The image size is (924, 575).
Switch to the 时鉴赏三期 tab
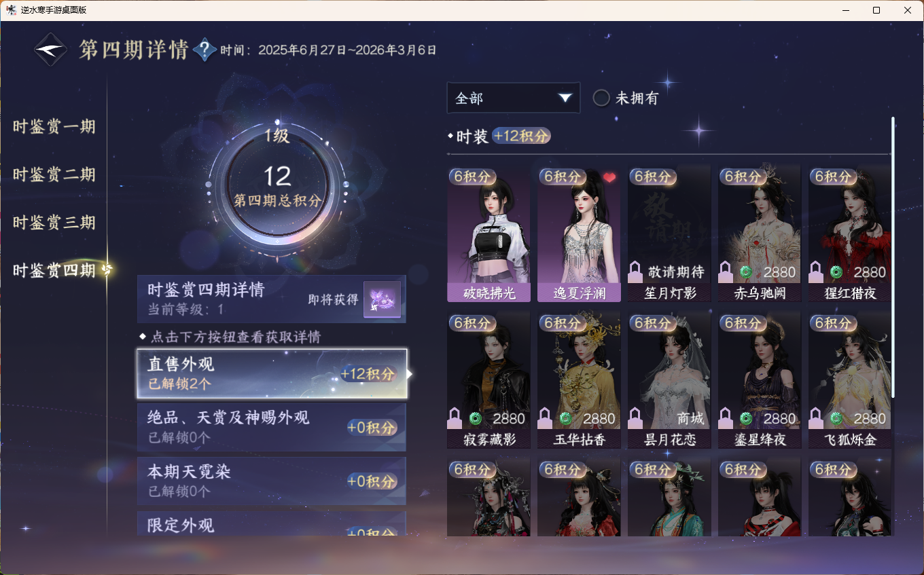click(x=54, y=223)
